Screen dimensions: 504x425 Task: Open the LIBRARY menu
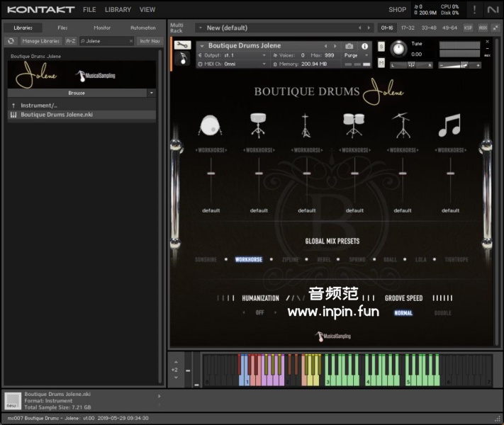pos(118,10)
